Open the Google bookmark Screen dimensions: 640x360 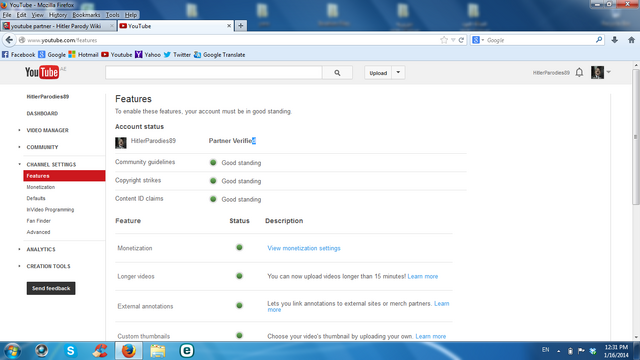52,55
